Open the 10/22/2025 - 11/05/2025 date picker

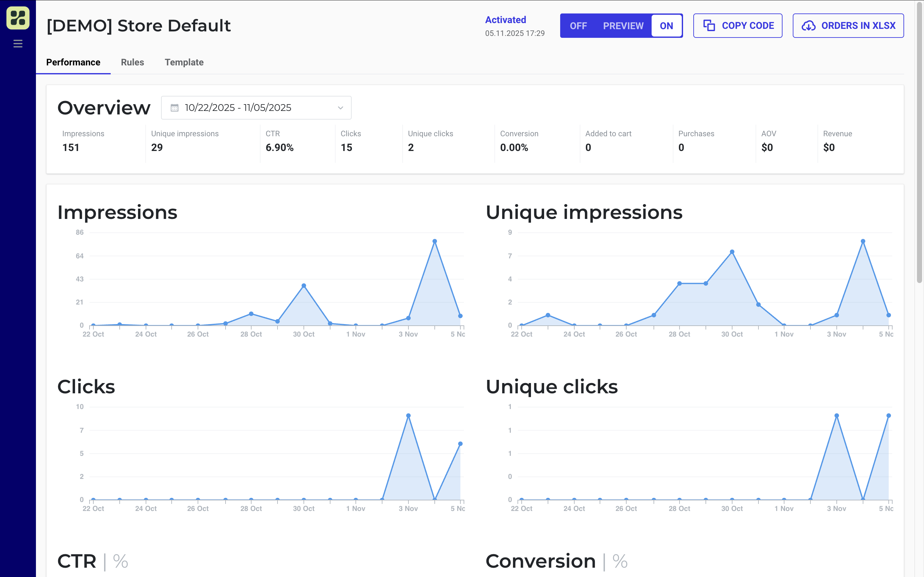(238, 108)
